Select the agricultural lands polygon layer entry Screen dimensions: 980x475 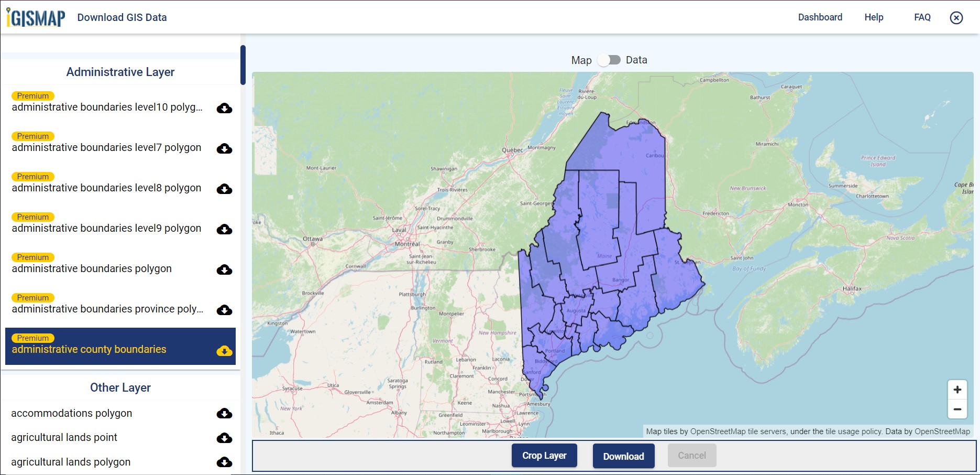71,462
